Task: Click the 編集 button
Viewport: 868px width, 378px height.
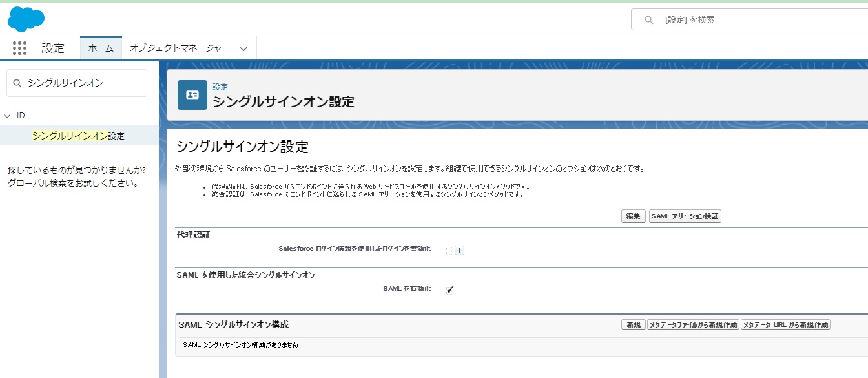Action: tap(633, 216)
